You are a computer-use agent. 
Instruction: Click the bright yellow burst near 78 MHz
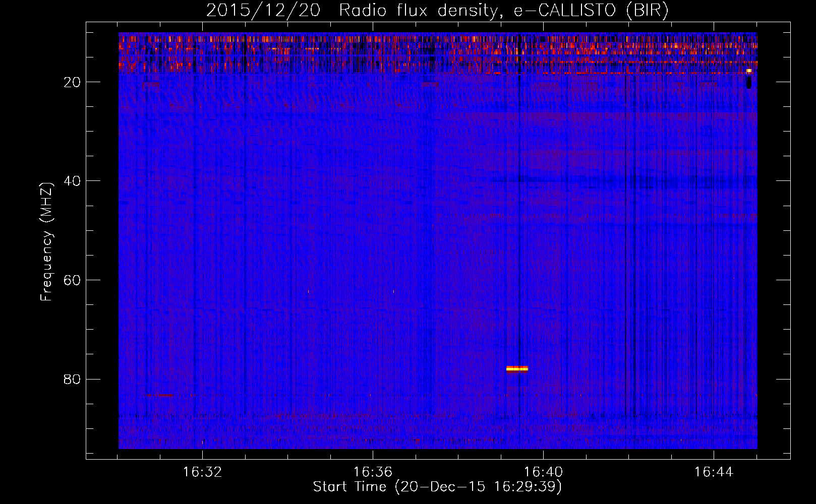click(517, 369)
